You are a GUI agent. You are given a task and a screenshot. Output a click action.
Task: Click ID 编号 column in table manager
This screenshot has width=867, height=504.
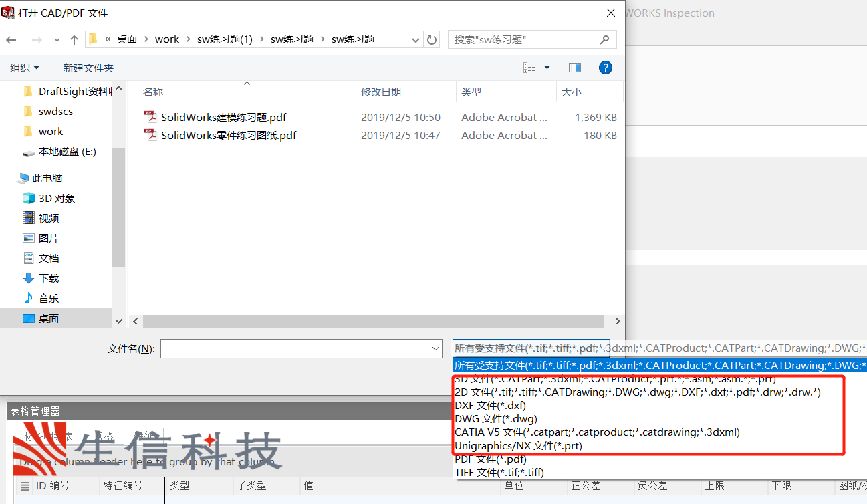(x=52, y=486)
